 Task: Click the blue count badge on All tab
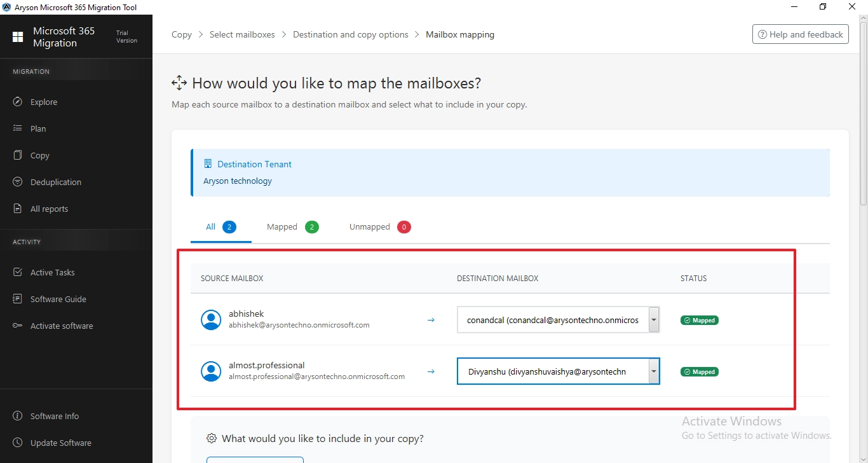coord(229,227)
